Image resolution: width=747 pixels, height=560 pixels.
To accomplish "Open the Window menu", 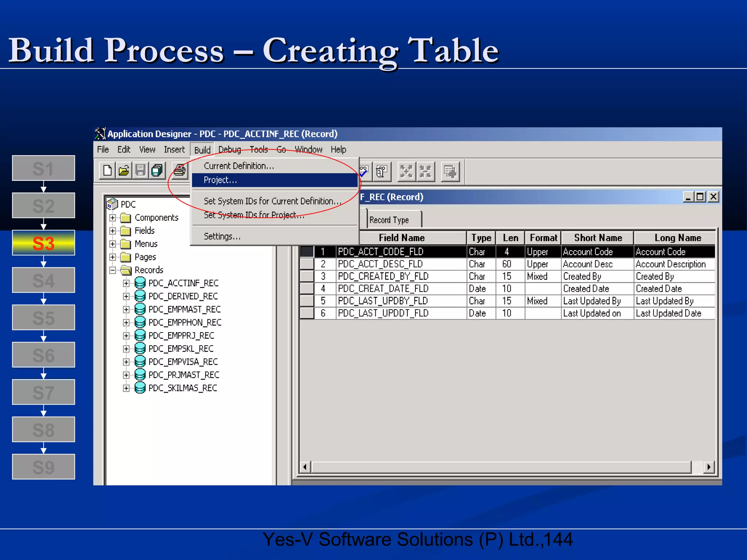I will (309, 149).
